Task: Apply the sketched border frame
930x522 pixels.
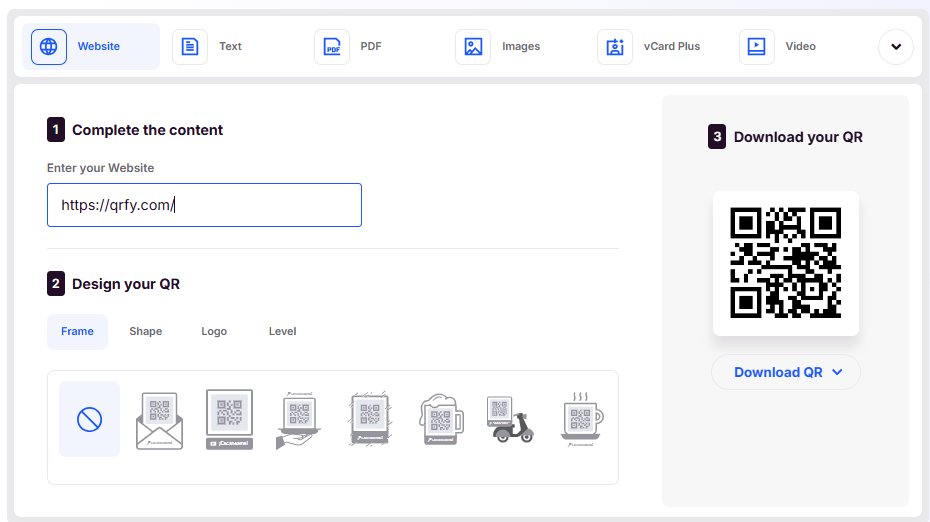Action: point(370,418)
